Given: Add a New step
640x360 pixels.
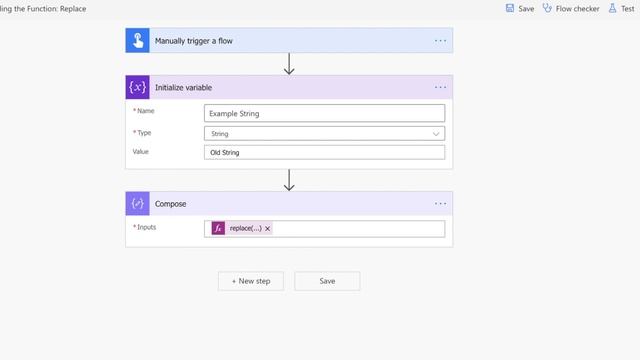Looking at the screenshot, I should click(251, 281).
